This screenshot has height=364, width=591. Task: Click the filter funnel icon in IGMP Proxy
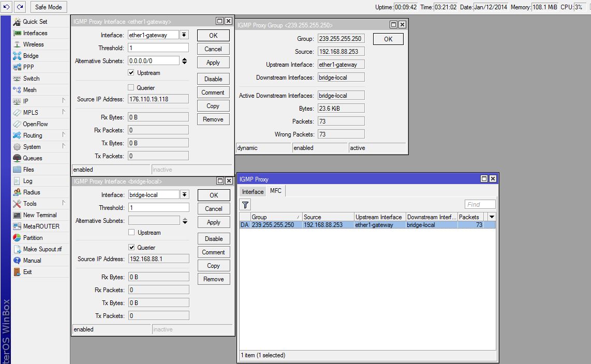pos(245,205)
